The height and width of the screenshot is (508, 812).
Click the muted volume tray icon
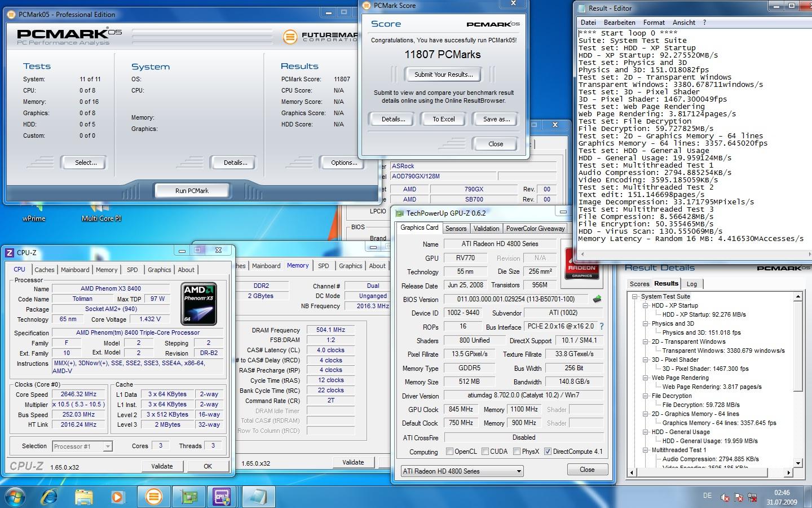pyautogui.click(x=725, y=498)
